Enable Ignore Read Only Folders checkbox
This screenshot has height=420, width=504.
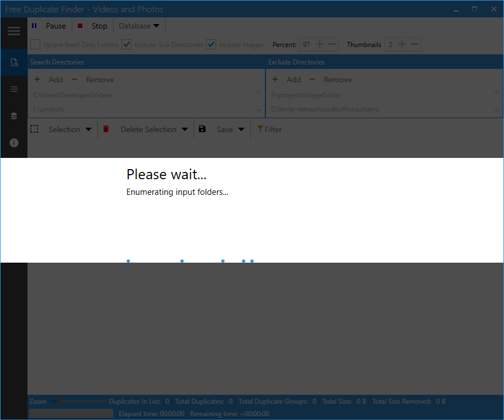pos(35,45)
